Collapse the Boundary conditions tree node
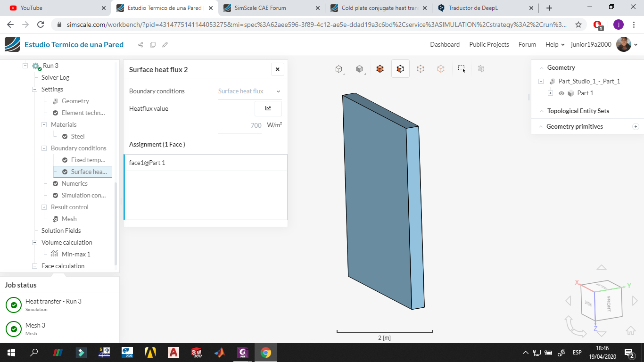The image size is (644, 362). (44, 148)
